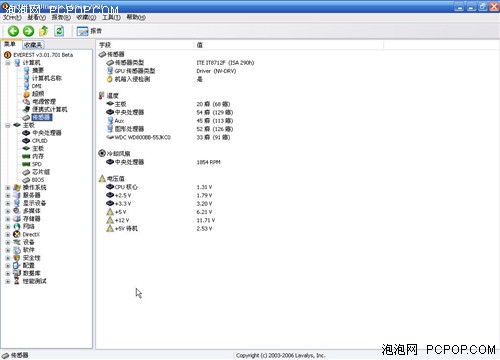The height and width of the screenshot is (360, 500).
Task: Switch to the Favorites (收藏夹) tab
Action: coord(33,45)
